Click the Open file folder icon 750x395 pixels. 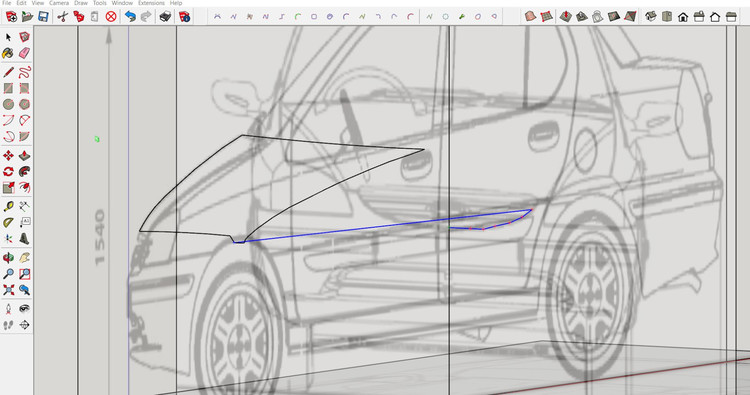pos(27,17)
